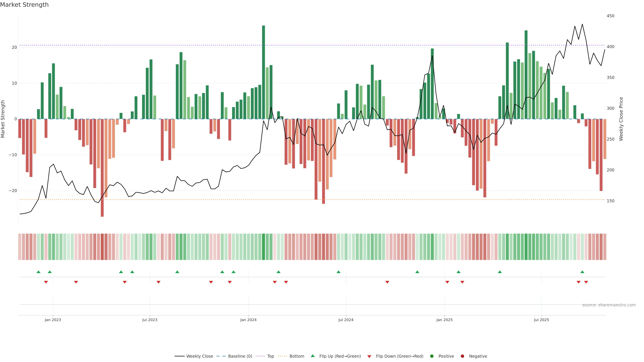Click the 450 tick on right axis
Image resolution: width=644 pixels, height=362 pixels.
(610, 16)
